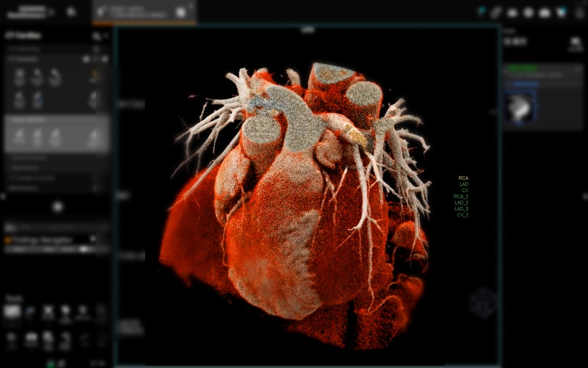Screen dimensions: 588x368
Task: Collapse the Findings Navigator panel
Action: pyautogui.click(x=93, y=239)
